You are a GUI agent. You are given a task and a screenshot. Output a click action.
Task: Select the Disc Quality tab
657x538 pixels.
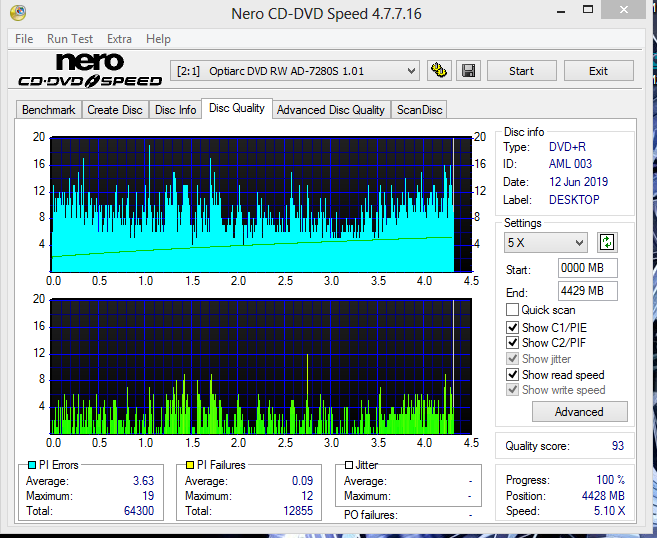[x=237, y=108]
